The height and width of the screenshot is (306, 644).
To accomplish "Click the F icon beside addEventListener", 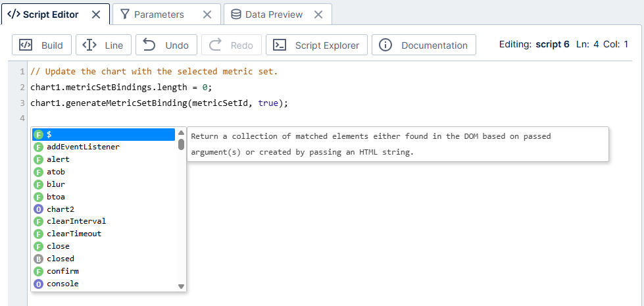I will (38, 147).
